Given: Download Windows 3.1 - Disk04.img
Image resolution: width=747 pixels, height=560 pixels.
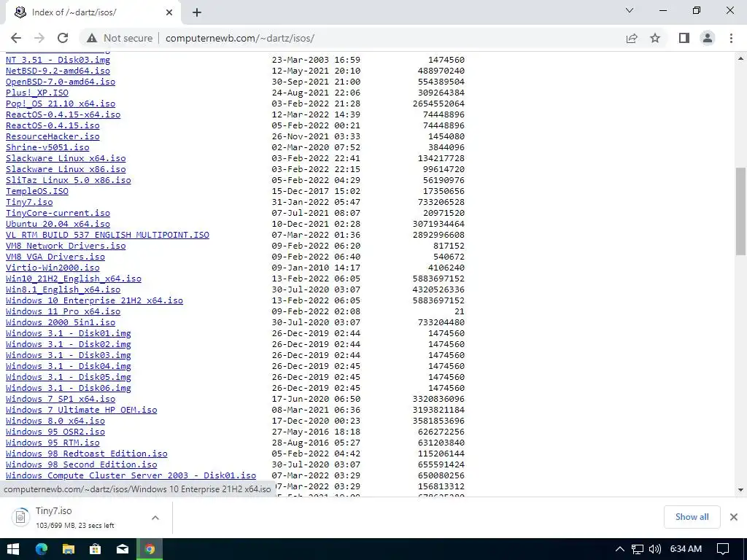Looking at the screenshot, I should click(68, 366).
